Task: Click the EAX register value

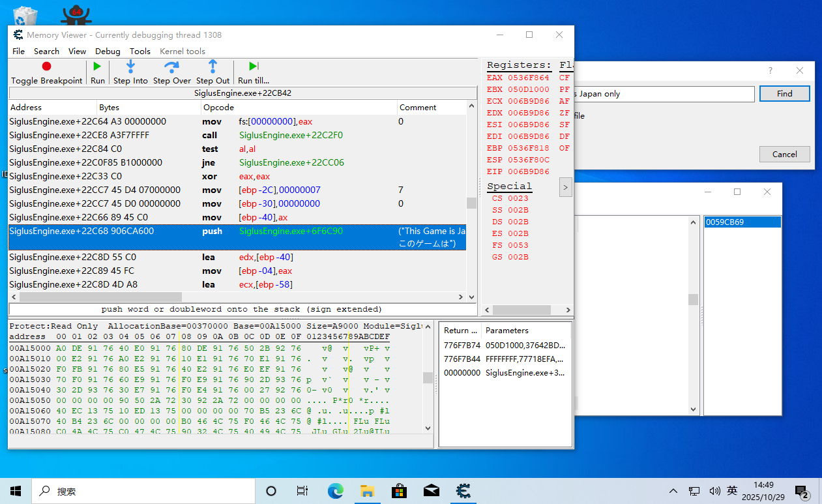Action: click(x=528, y=78)
